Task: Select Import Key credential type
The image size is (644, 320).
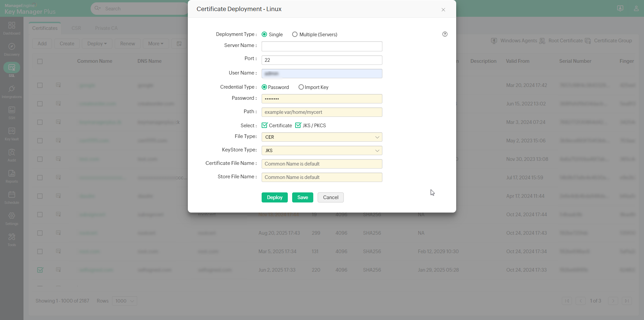Action: point(301,87)
